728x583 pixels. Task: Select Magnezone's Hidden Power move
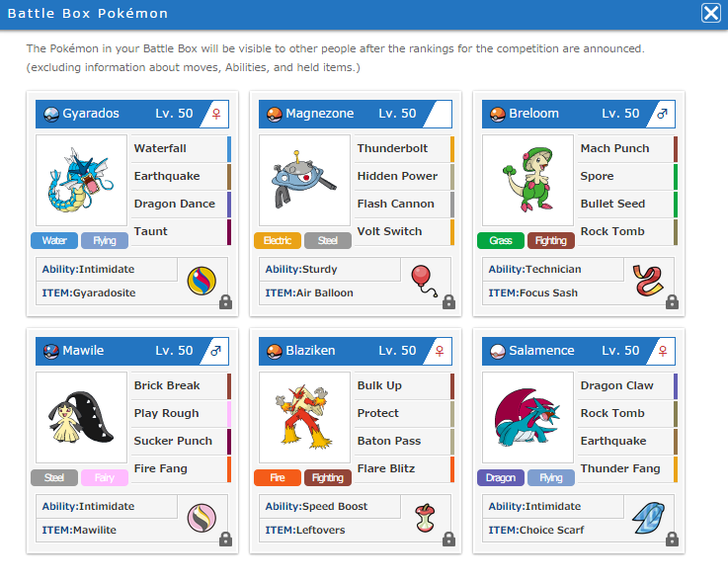(404, 176)
